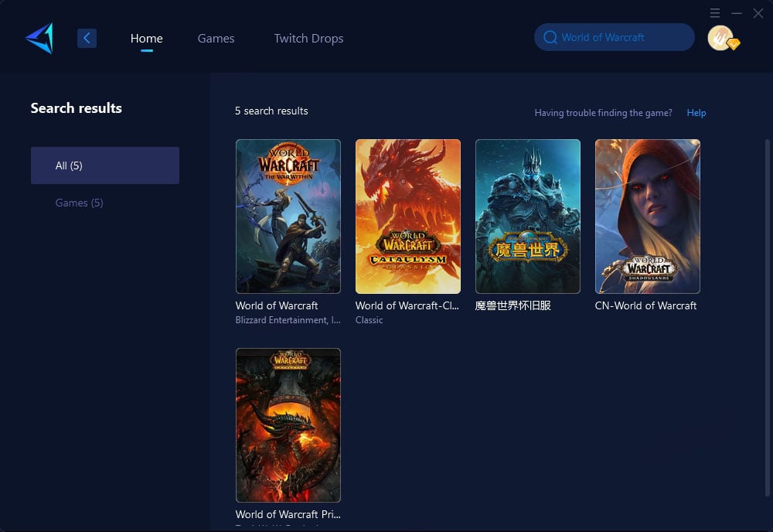Open the hamburger menu icon
Screen dimensions: 773x532
715,13
